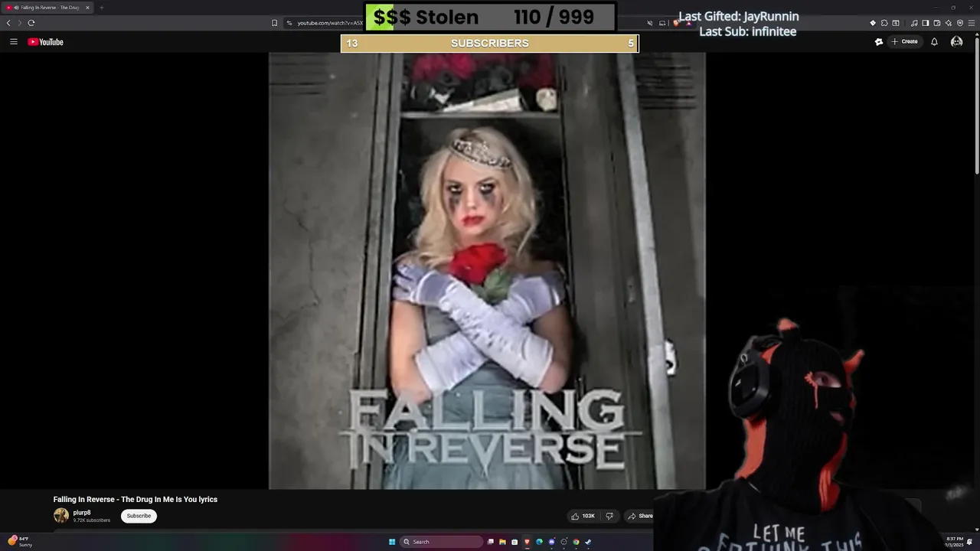
Task: Share the video
Action: click(x=640, y=516)
